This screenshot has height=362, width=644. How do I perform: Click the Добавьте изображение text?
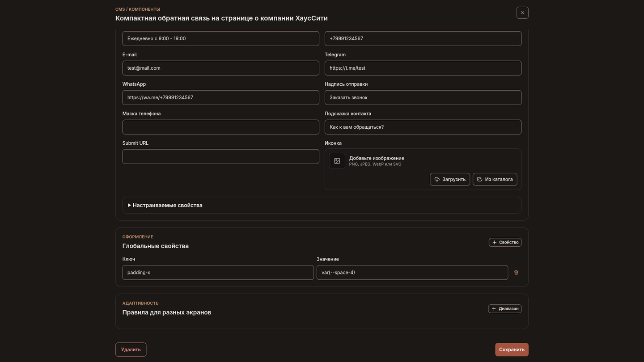(x=377, y=158)
